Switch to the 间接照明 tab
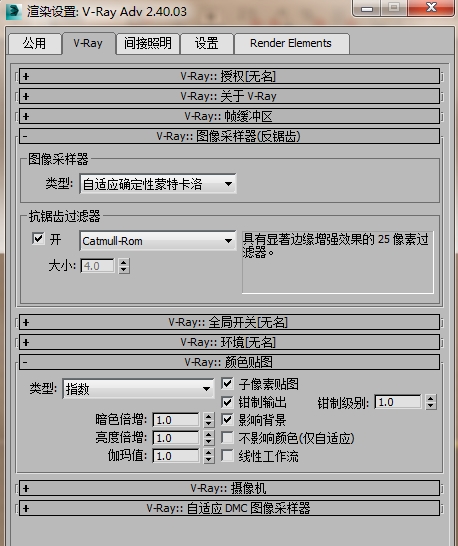The height and width of the screenshot is (546, 458). pos(148,44)
